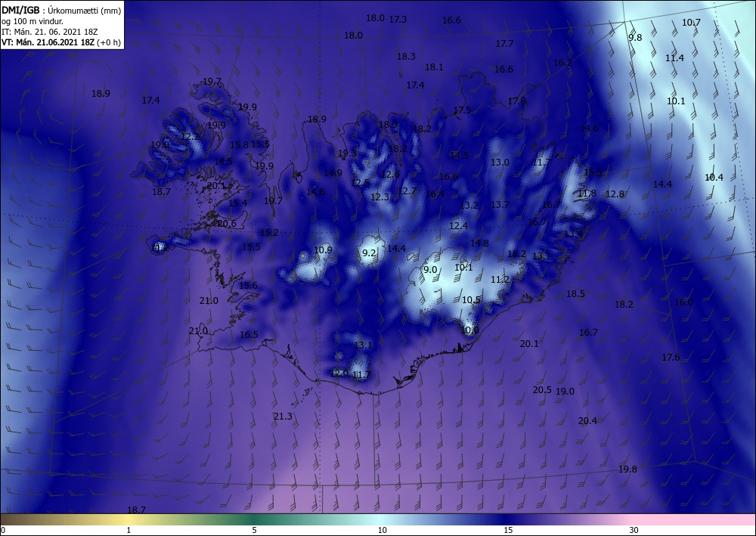Screen dimensions: 756x536
Task: Click the 20.5 value on the map
Action: click(x=542, y=389)
